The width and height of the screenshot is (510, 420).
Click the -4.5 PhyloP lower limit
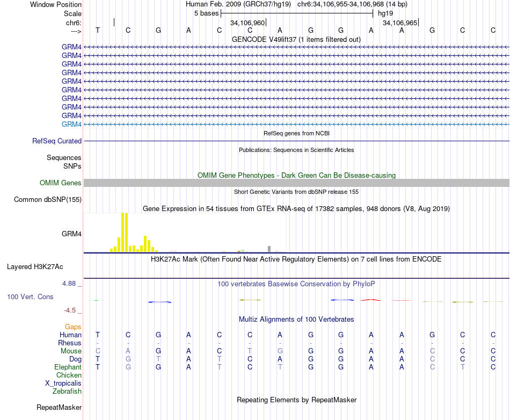(x=70, y=310)
